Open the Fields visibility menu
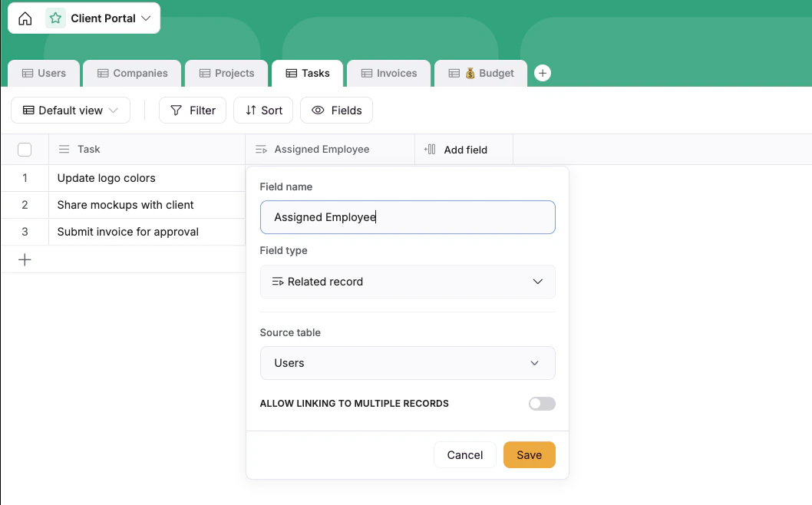Image resolution: width=812 pixels, height=505 pixels. coord(337,111)
